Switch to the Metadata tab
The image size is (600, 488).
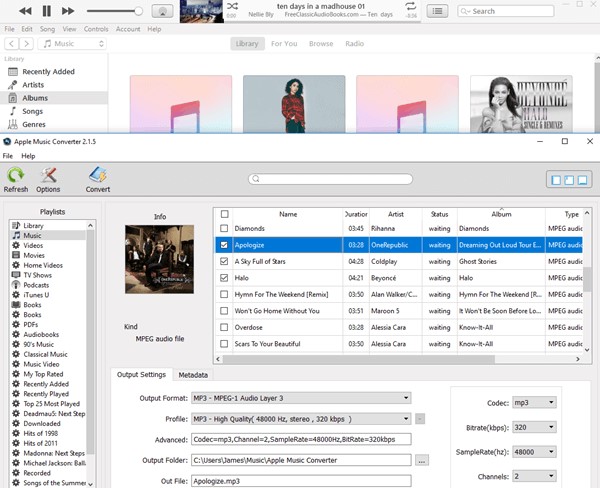(193, 375)
